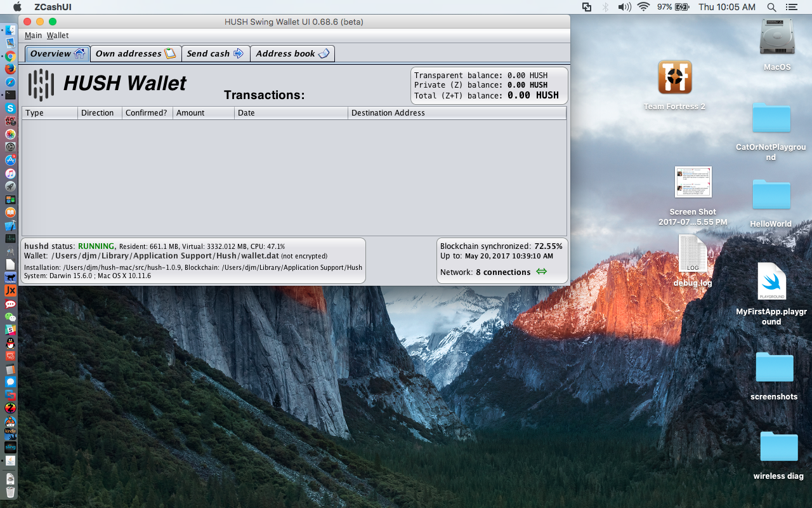Open the Wallet menu
Viewport: 812px width, 508px height.
point(58,36)
